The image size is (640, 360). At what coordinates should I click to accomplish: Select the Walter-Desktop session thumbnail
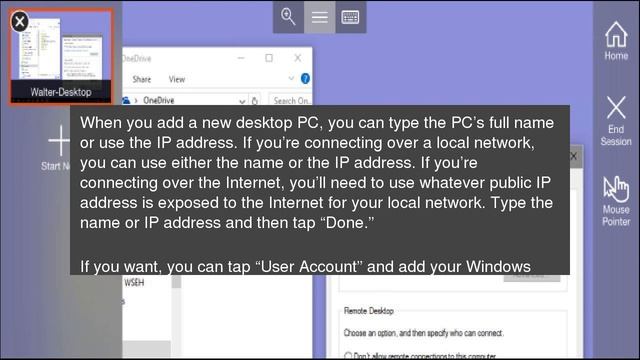coord(61,57)
